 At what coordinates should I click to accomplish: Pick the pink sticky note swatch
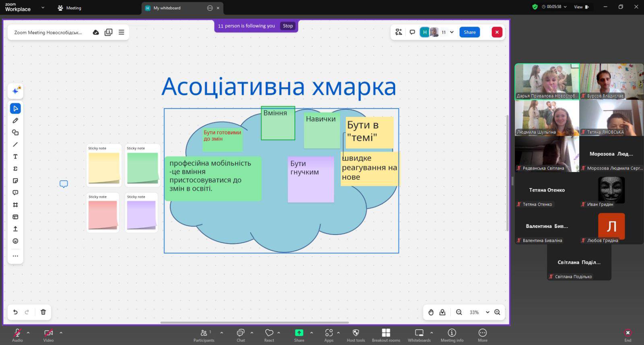click(103, 215)
